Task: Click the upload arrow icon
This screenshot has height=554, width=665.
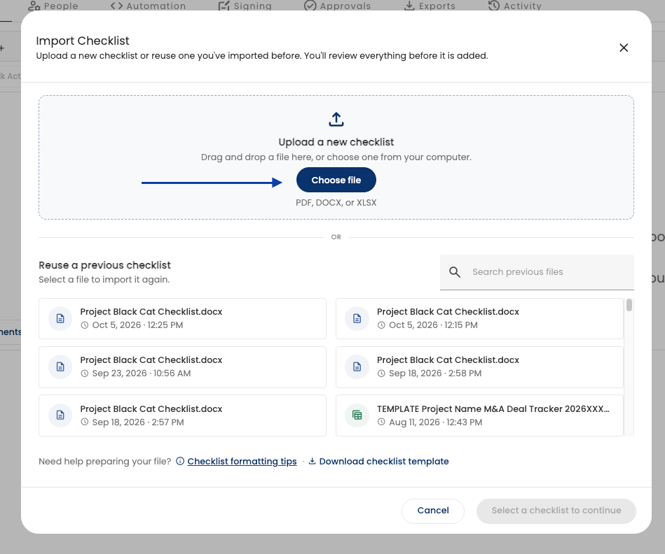Action: (336, 120)
